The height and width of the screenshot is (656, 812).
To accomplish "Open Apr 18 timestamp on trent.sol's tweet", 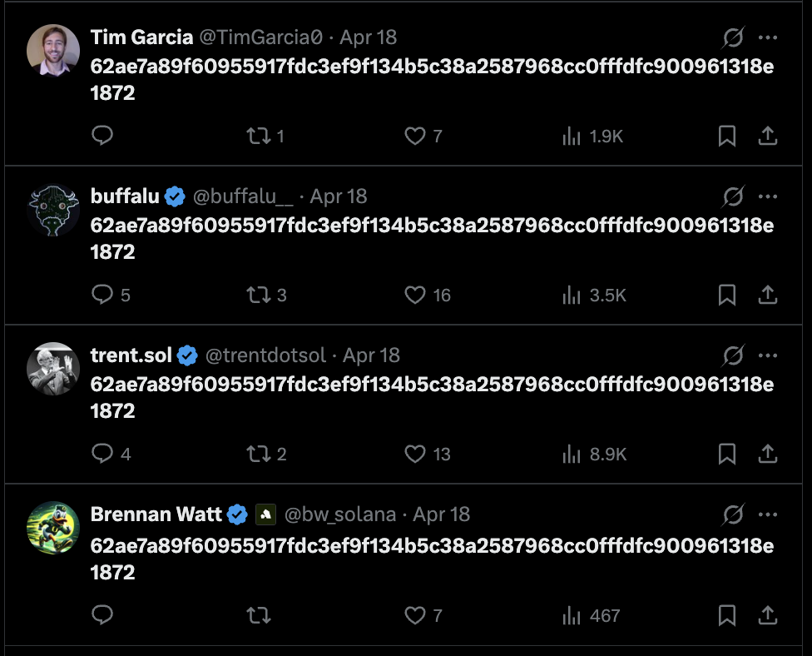I will (x=371, y=355).
